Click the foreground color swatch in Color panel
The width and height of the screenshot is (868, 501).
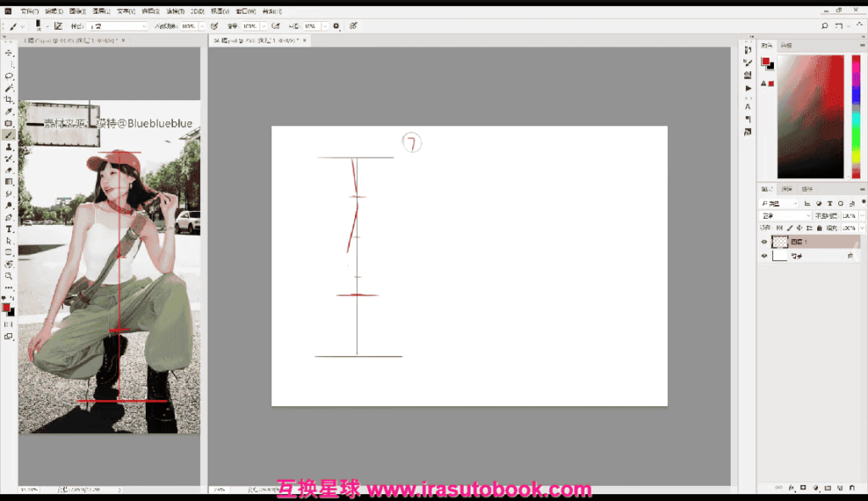765,61
